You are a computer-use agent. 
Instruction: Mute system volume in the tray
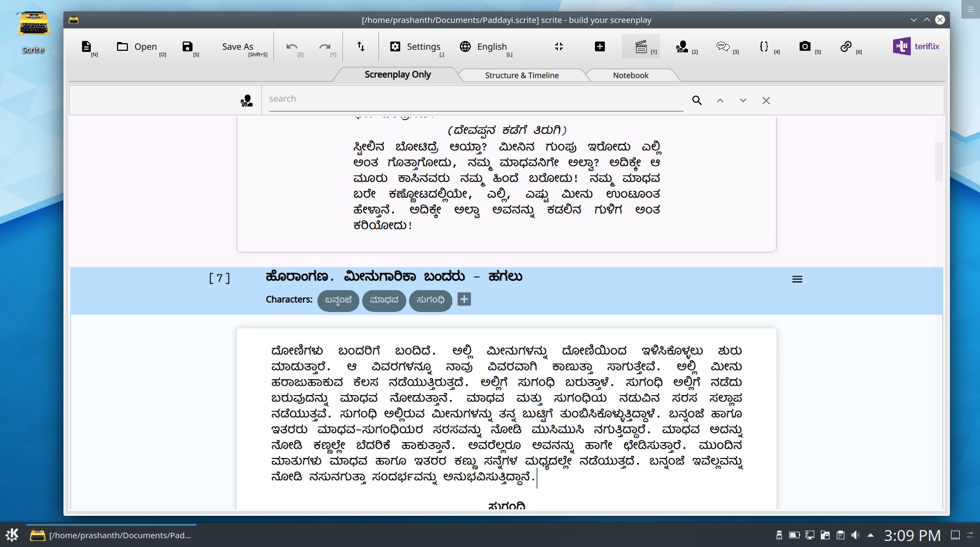855,535
